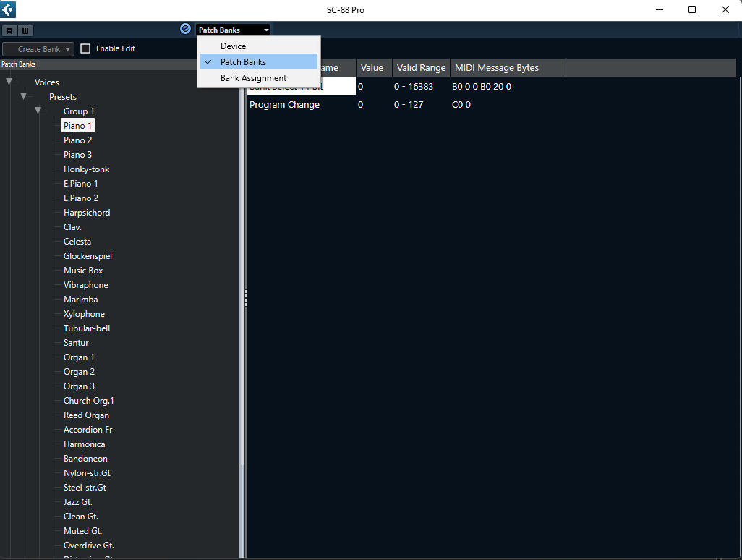Maximize the SC-88 Pro window

coord(692,9)
